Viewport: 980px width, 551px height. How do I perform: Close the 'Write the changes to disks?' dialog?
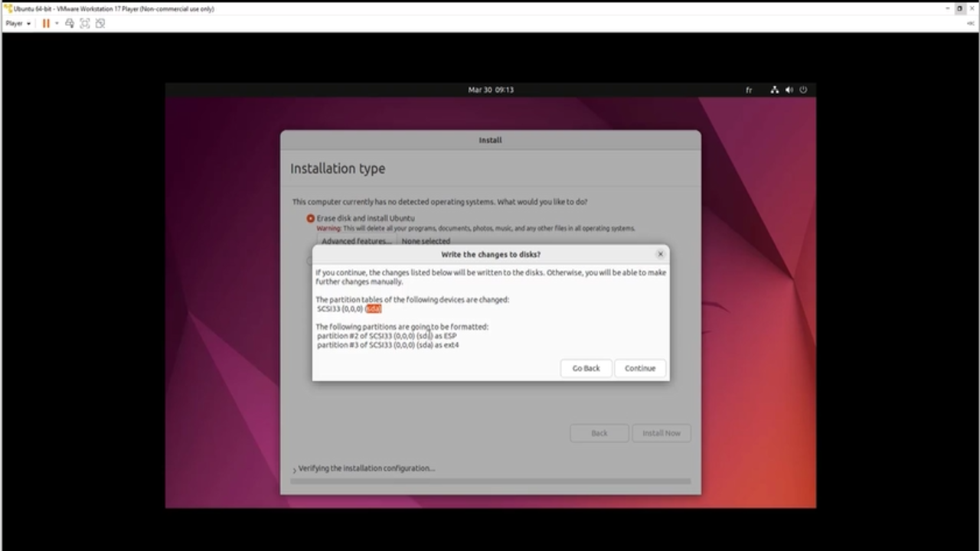click(x=660, y=254)
